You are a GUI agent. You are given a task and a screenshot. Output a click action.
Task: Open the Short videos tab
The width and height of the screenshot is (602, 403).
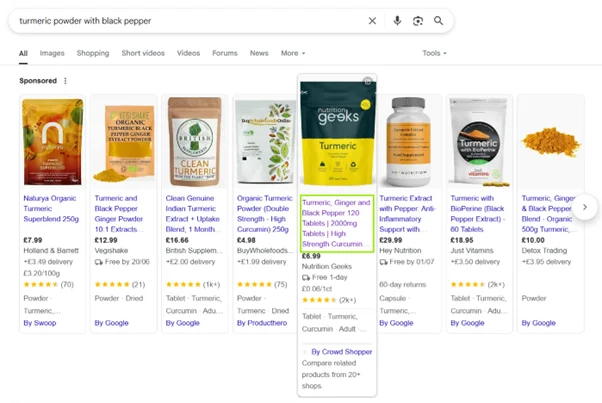(143, 53)
